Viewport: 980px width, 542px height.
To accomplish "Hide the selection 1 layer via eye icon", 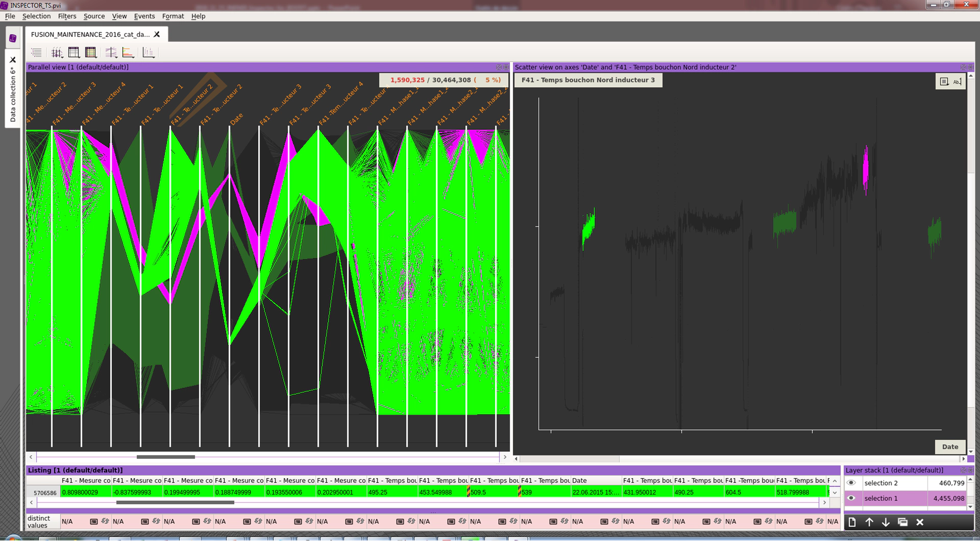I will pos(851,499).
